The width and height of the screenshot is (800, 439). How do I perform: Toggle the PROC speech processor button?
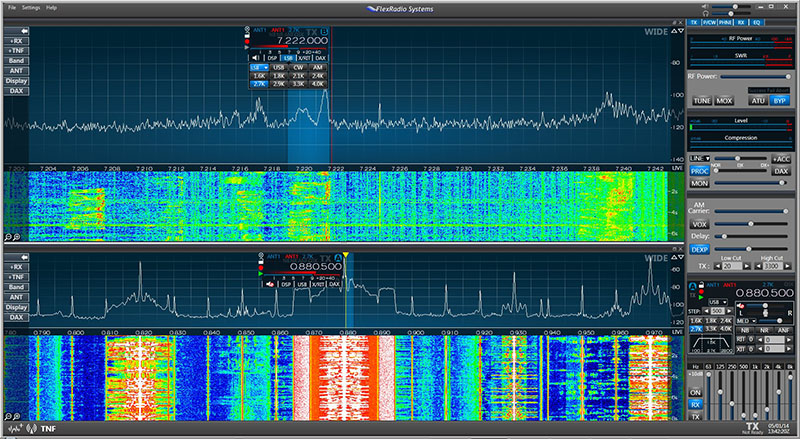(x=700, y=171)
